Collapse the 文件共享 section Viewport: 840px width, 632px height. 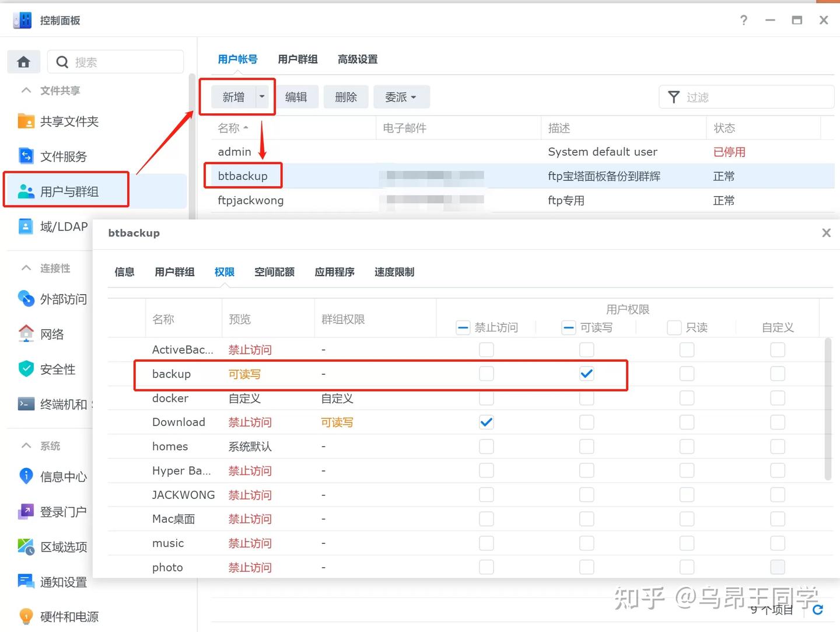[26, 90]
